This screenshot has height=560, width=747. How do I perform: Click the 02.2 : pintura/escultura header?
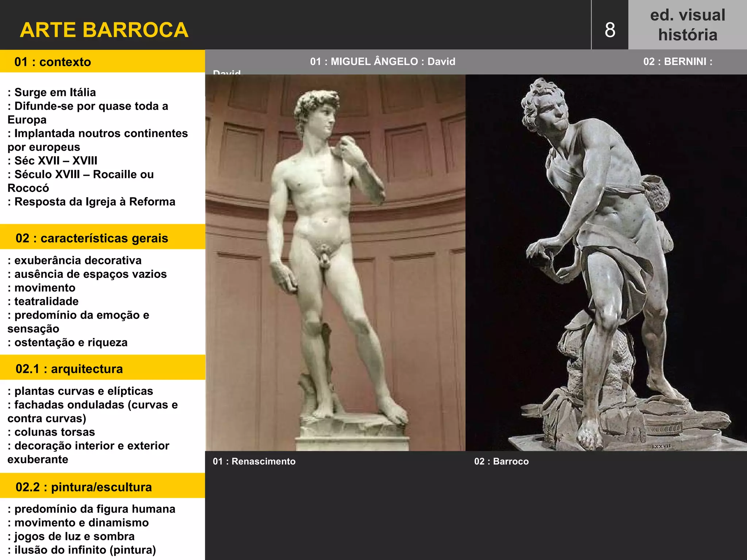[84, 487]
